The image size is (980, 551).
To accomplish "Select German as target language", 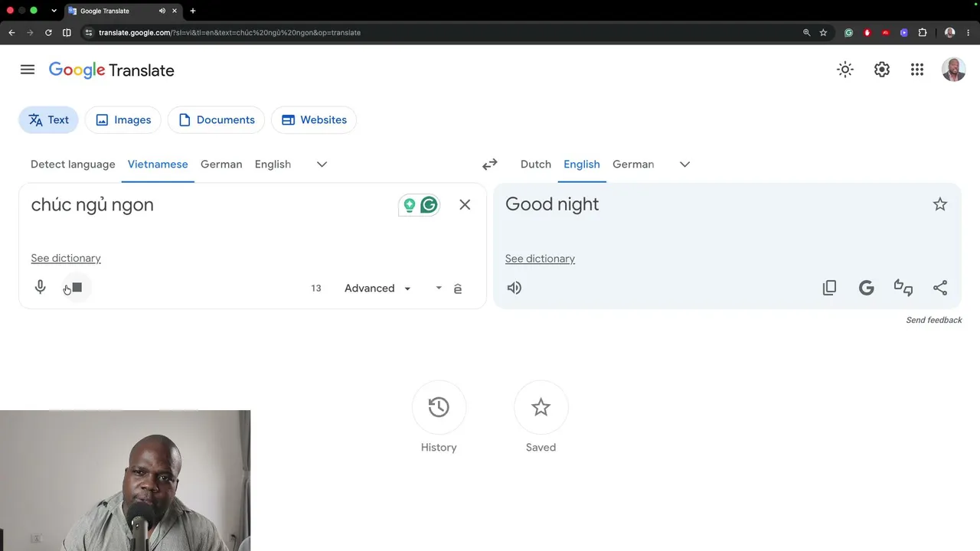I will pos(633,165).
